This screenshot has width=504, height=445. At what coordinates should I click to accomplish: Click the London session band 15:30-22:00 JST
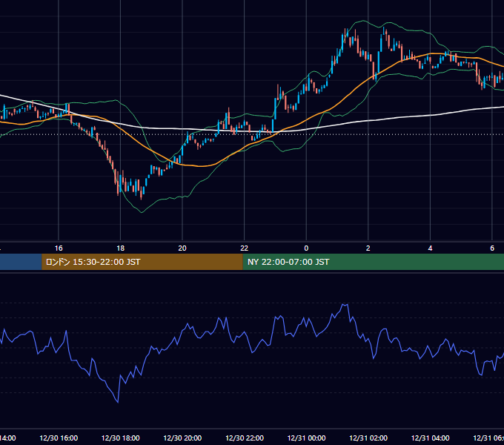[142, 262]
